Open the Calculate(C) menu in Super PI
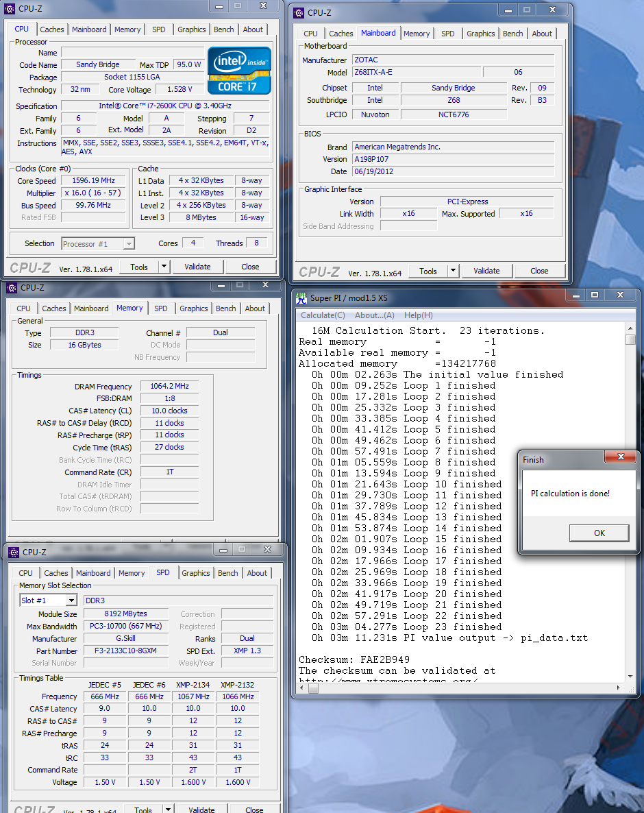 [x=323, y=315]
